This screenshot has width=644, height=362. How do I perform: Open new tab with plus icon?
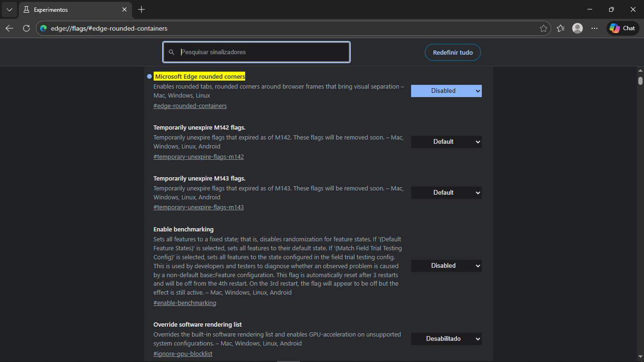pyautogui.click(x=141, y=9)
